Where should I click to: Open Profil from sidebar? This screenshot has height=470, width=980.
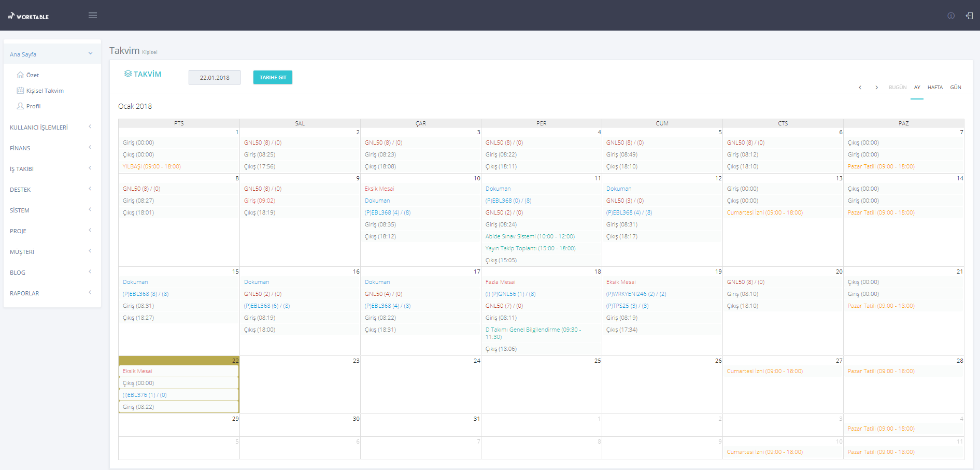(33, 106)
